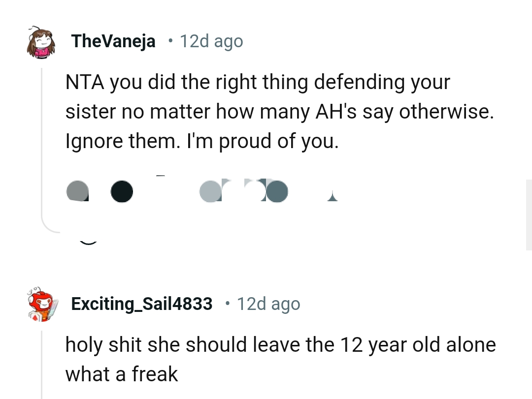Open TheVaneja's profile via username
Screen dimensions: 532x399
113,41
